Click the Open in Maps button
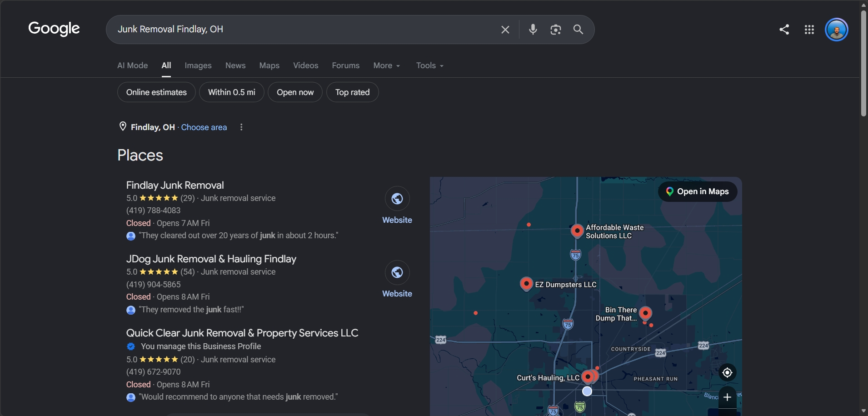 [698, 191]
